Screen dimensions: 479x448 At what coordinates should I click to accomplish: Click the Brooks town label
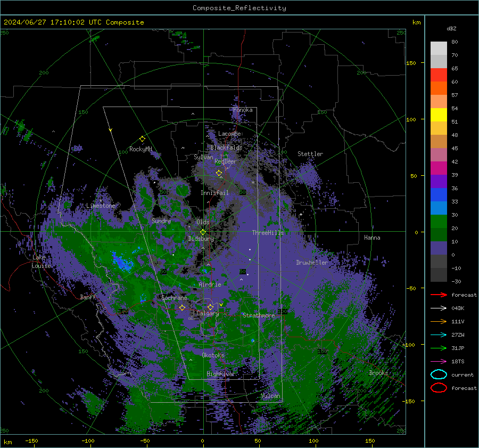tap(378, 373)
